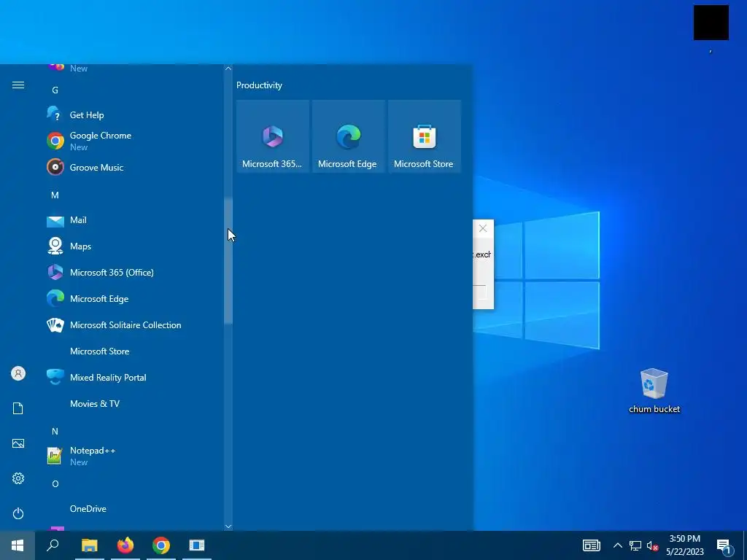747x560 pixels.
Task: Click the Power button in the Start sidebar
Action: [18, 513]
